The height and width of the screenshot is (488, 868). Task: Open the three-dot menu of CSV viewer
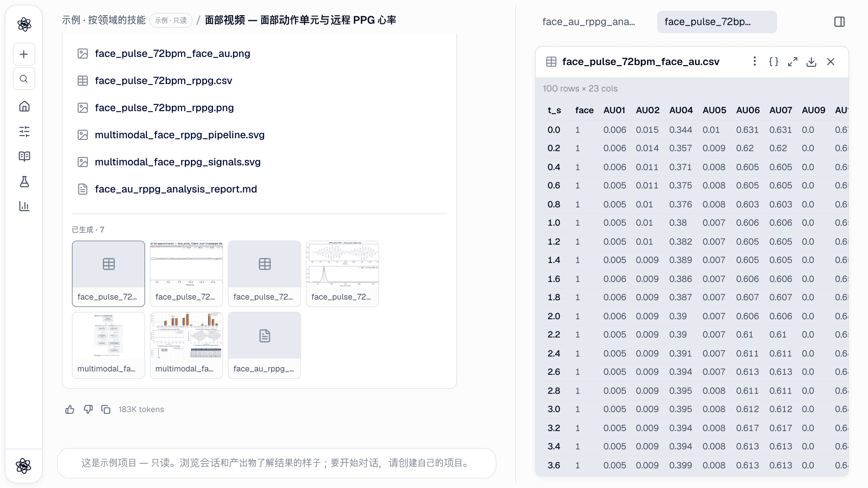coord(754,61)
